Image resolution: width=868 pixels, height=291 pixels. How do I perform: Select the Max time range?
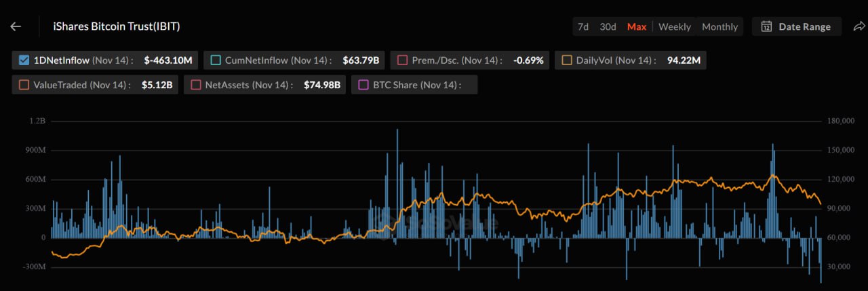637,26
